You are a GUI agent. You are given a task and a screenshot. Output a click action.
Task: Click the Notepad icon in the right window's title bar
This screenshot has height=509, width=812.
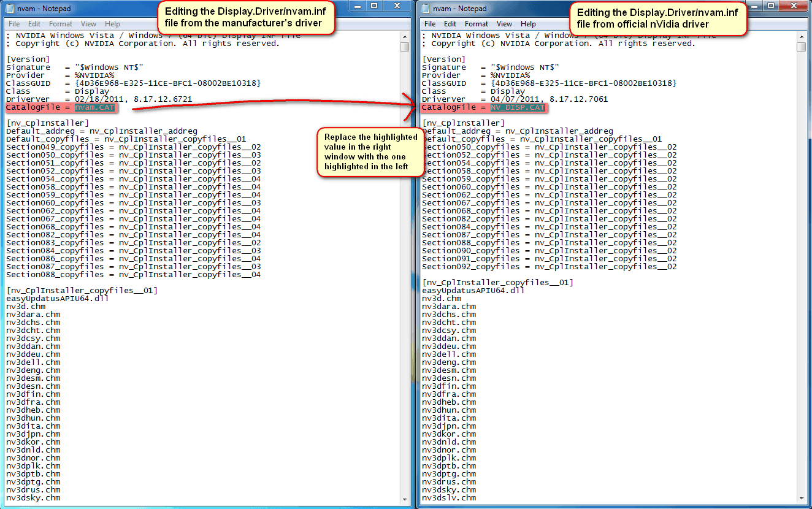coord(426,9)
